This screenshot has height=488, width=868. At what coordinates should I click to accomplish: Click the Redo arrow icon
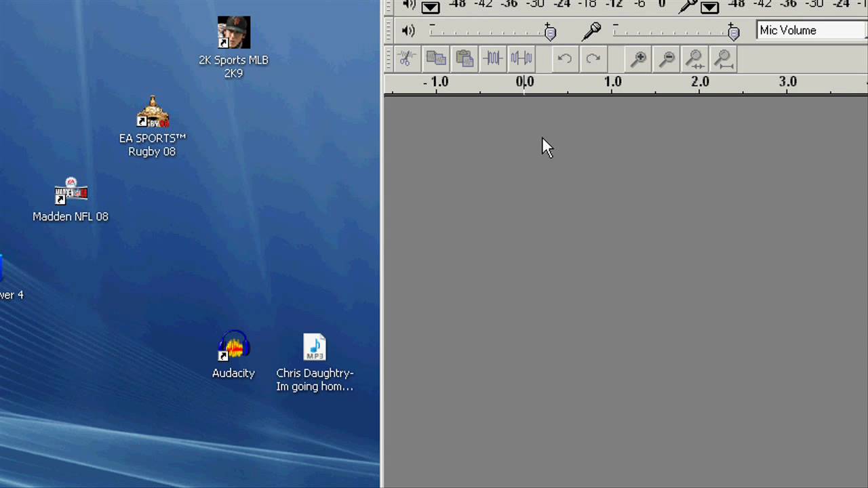pos(593,58)
